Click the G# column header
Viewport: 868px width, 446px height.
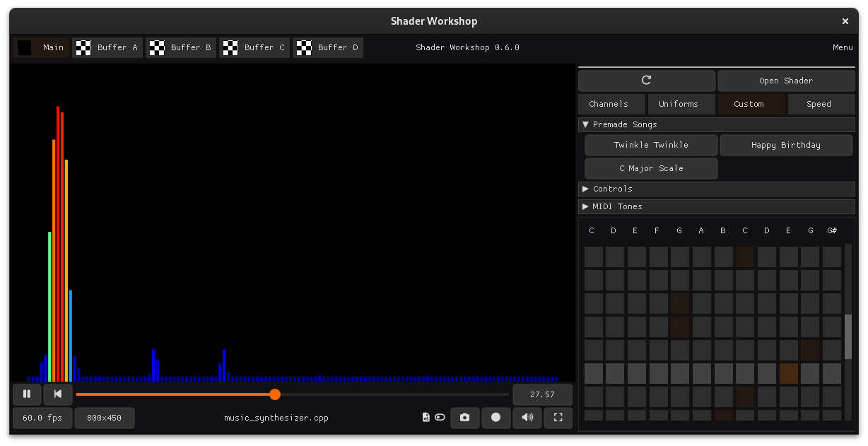click(832, 231)
